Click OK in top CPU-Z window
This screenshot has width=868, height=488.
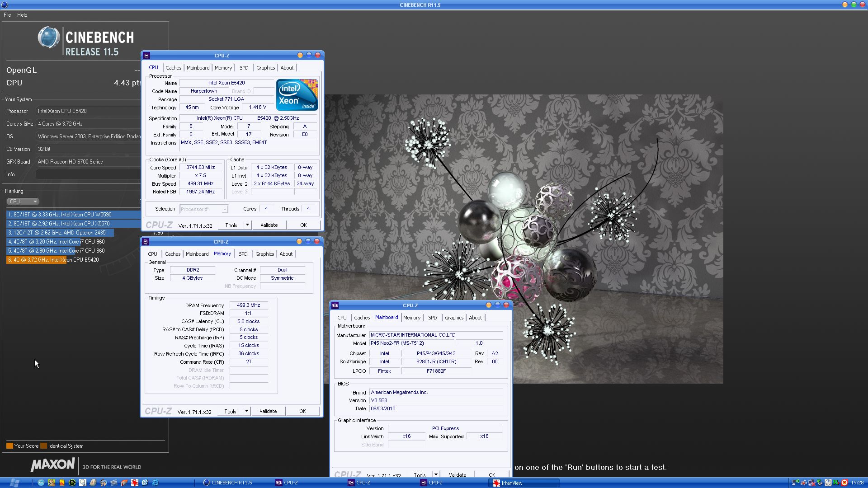pyautogui.click(x=303, y=225)
